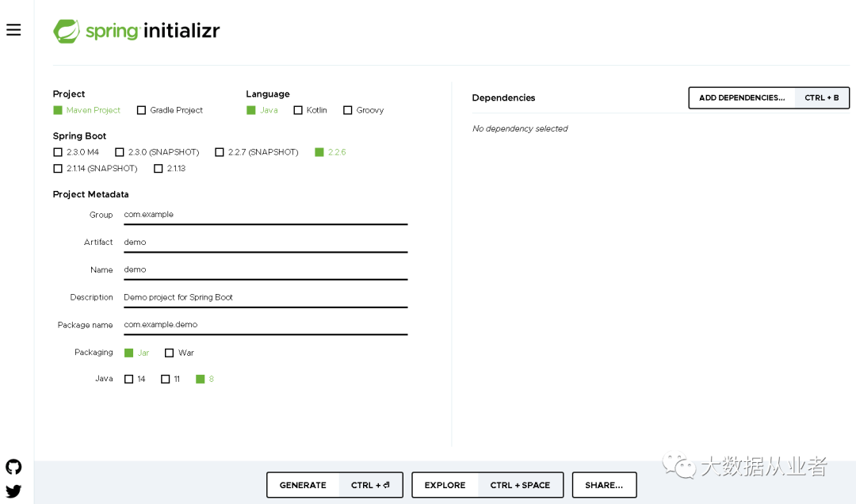Viewport: 856px width, 504px height.
Task: Select War packaging
Action: [179, 353]
